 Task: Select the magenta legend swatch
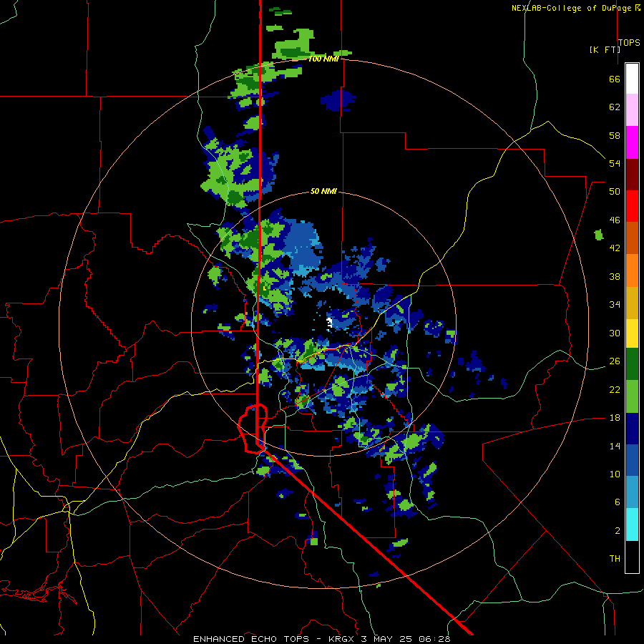point(632,142)
